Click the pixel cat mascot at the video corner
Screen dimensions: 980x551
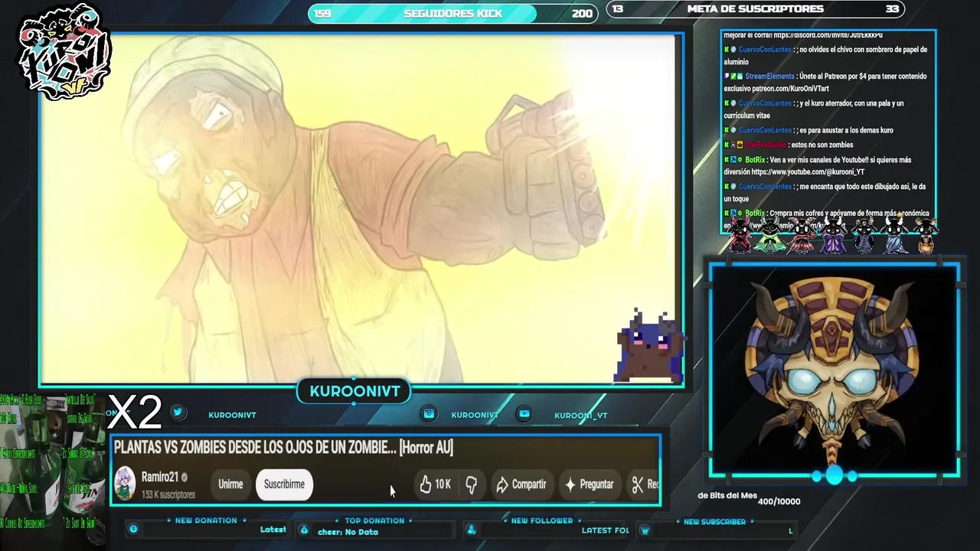click(x=648, y=347)
